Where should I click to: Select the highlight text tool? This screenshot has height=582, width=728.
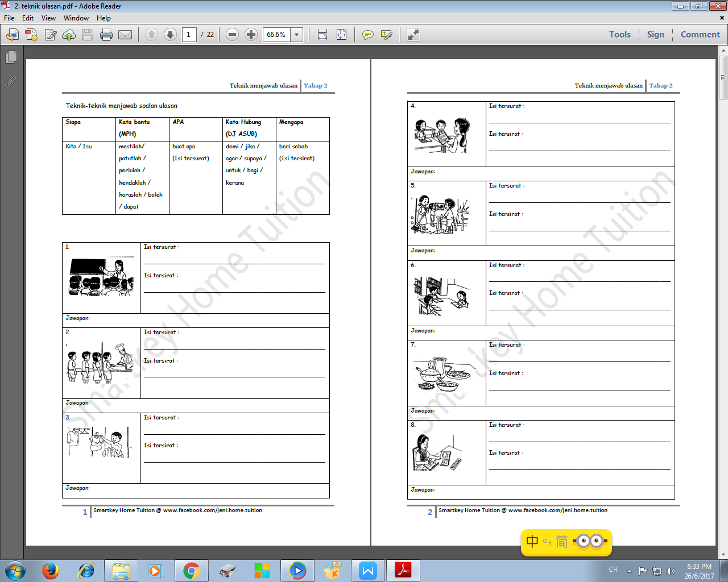[x=387, y=35]
